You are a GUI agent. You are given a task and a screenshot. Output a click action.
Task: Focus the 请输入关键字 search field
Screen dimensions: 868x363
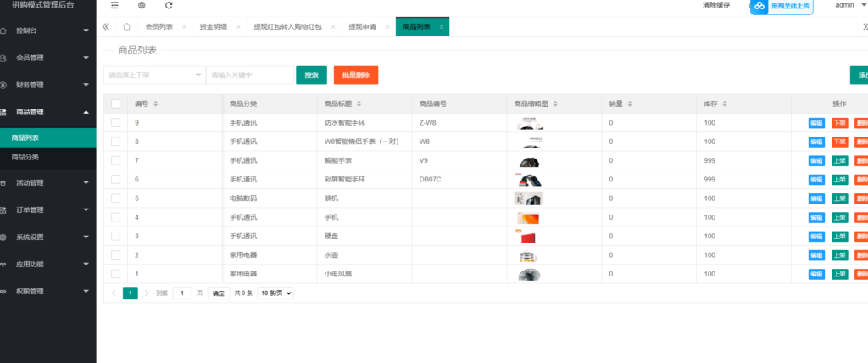[250, 75]
